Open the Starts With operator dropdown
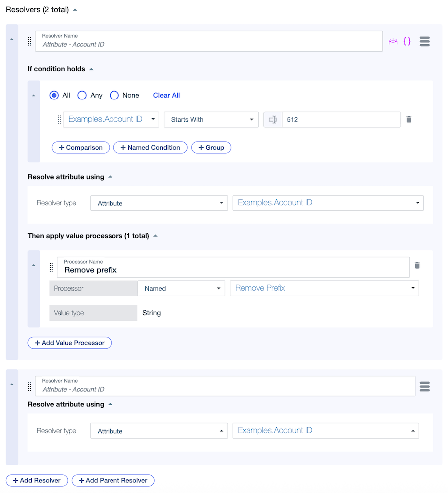Viewport: 448px width, 493px height. (211, 119)
